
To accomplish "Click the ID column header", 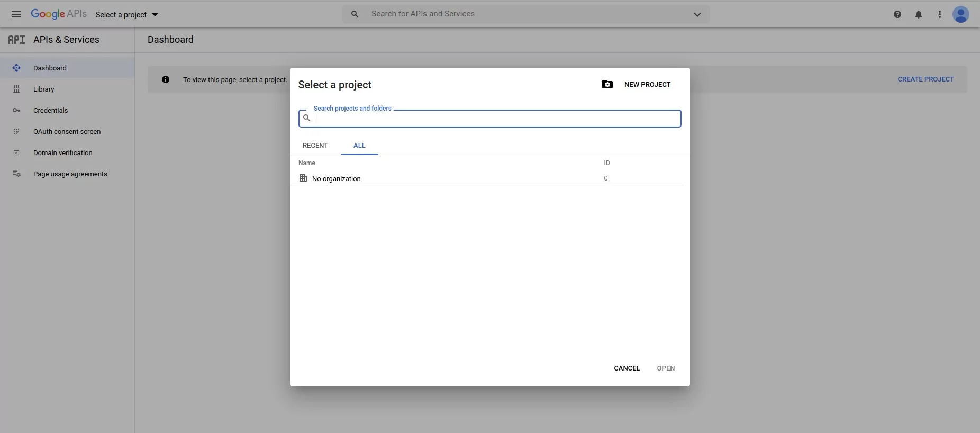I will 607,163.
